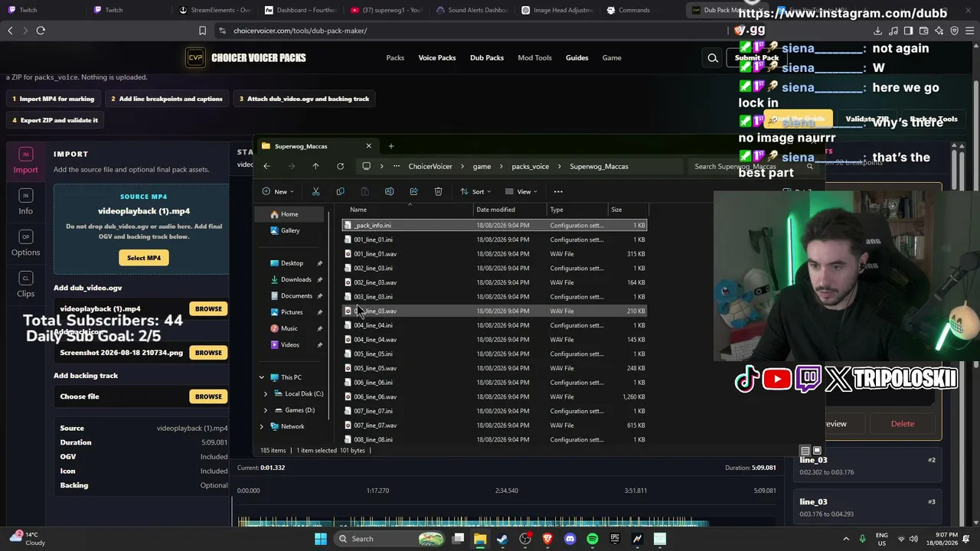Click the Copy icon in File Explorer toolbar
The width and height of the screenshot is (980, 551).
point(340,191)
